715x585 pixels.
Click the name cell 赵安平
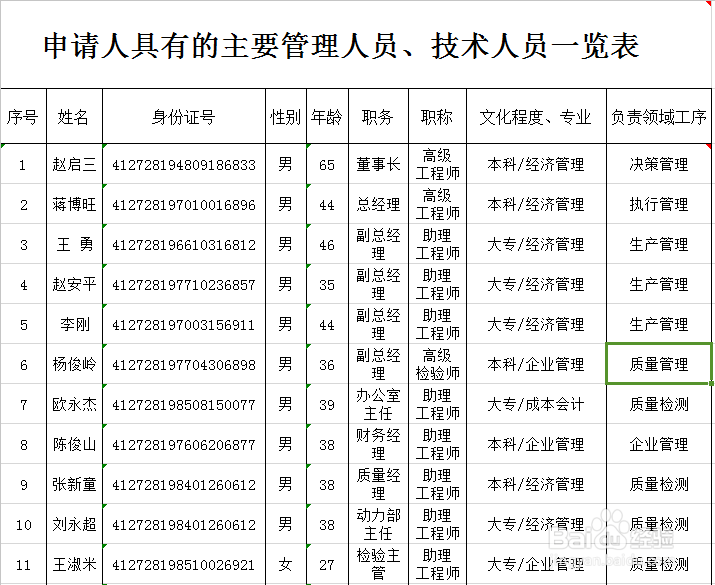click(x=74, y=284)
